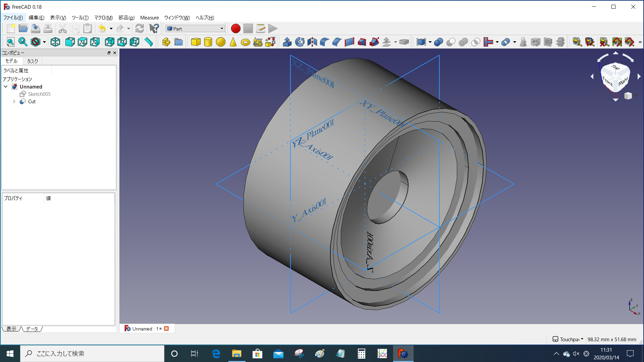Collapse the Unnamed document tree node

pos(6,86)
